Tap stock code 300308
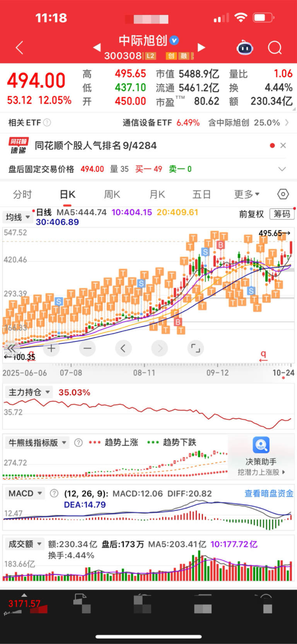Screen dimensions: 297x644 coord(123,56)
